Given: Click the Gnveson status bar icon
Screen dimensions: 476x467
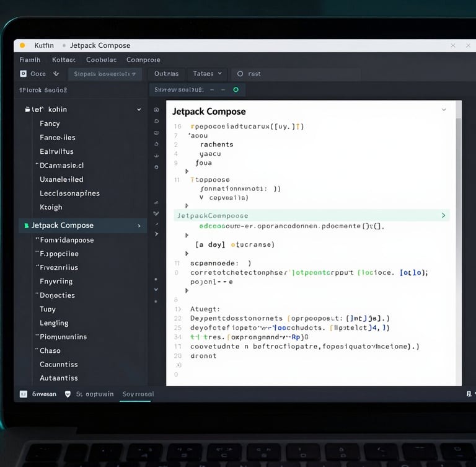Looking at the screenshot, I should tap(24, 394).
